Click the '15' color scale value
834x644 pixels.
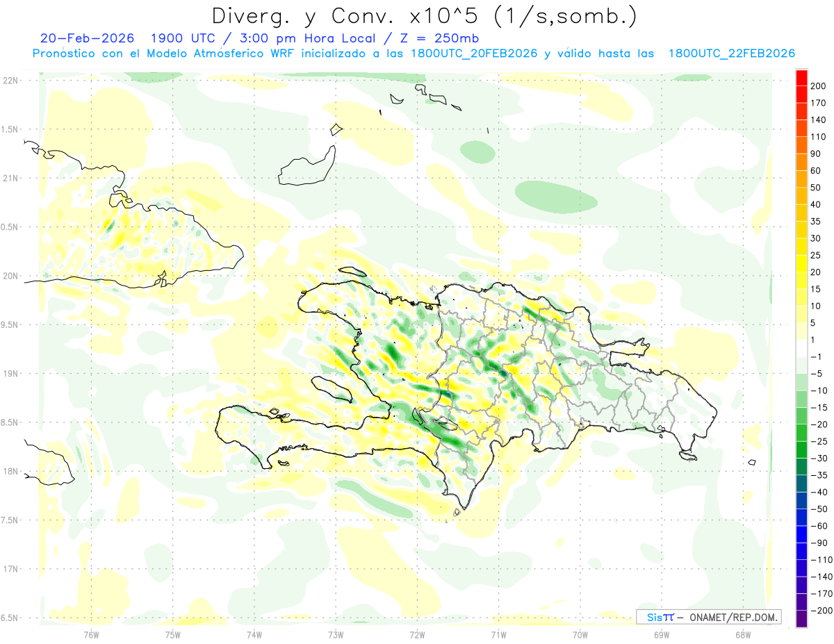pos(817,289)
